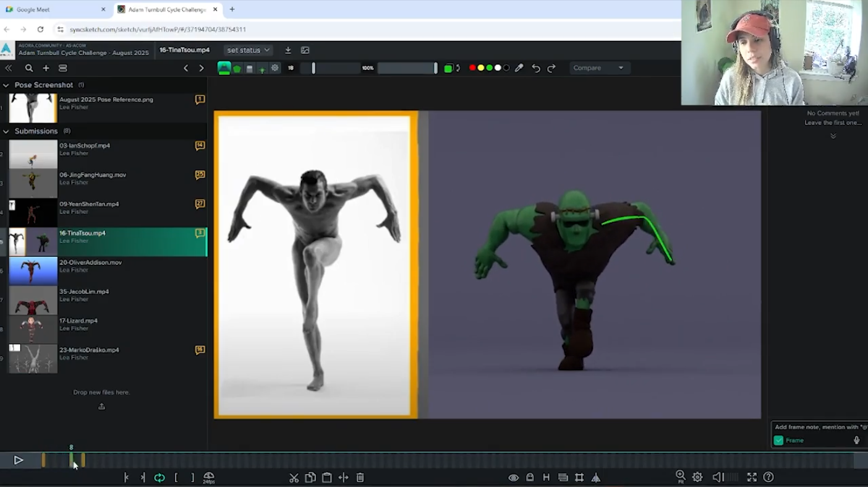
Task: Pick color with the eyedropper tool
Action: [519, 68]
